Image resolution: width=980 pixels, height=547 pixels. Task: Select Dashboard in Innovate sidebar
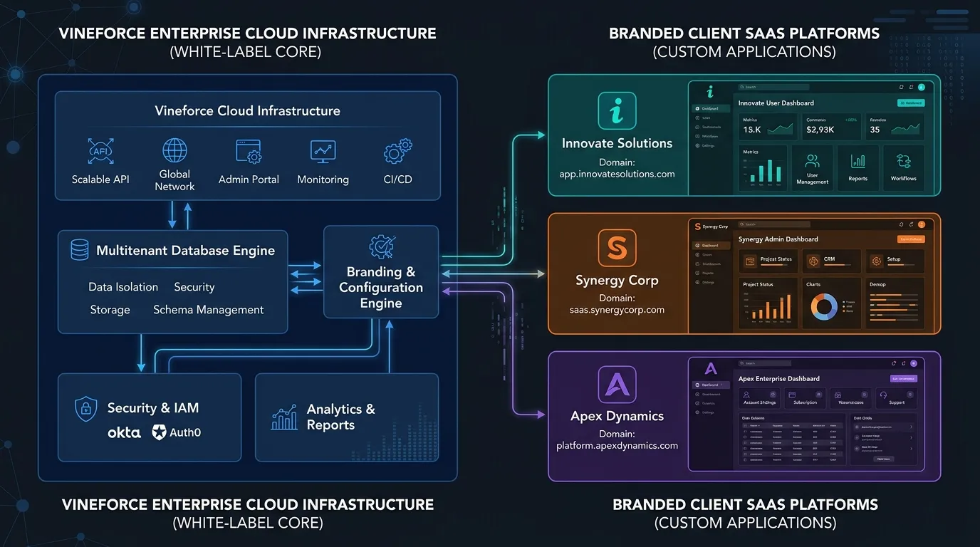point(711,108)
